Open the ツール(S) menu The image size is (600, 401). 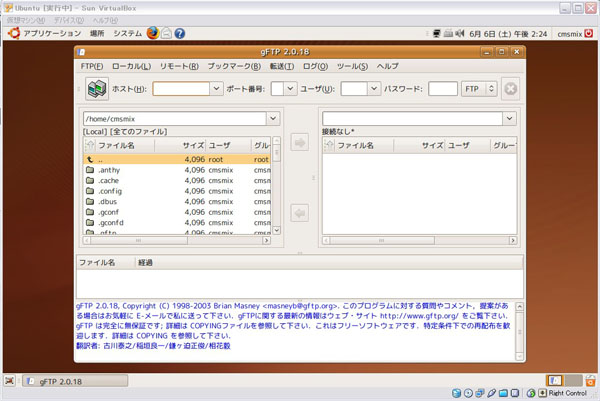(352, 66)
